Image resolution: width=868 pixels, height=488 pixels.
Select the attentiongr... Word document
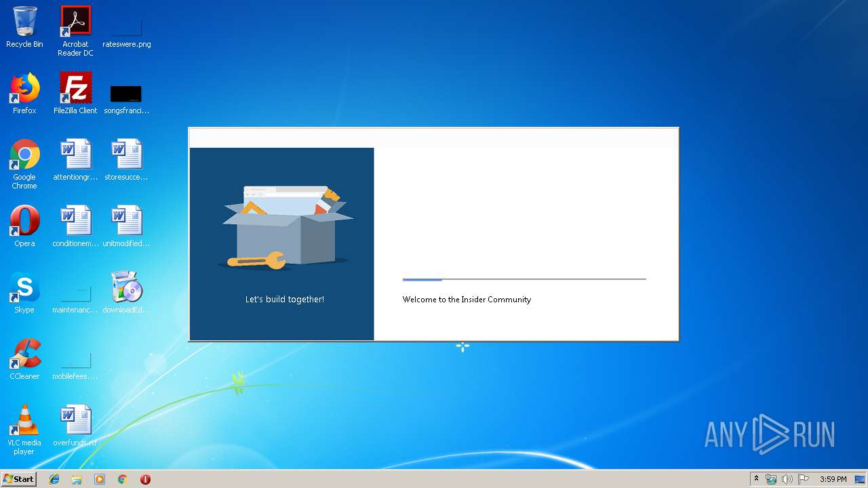coord(75,160)
